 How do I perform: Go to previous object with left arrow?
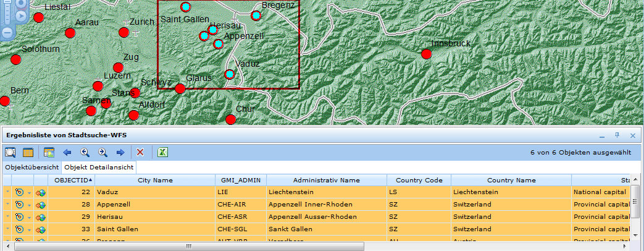(67, 152)
